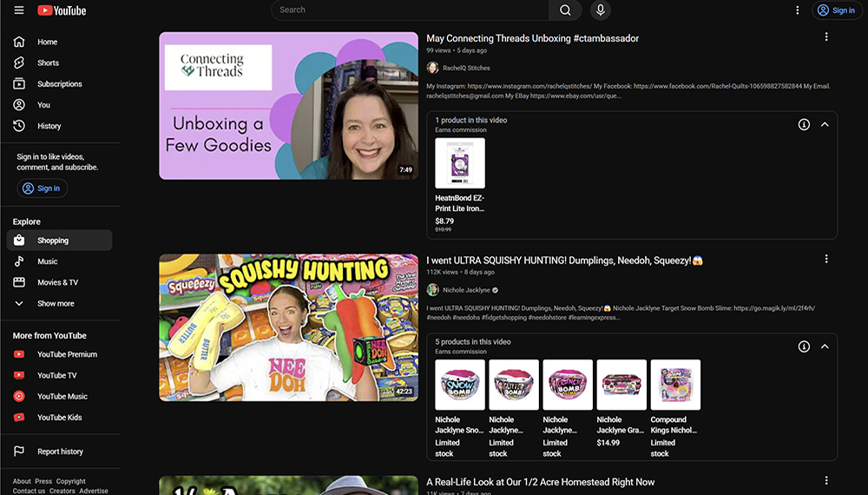This screenshot has height=495, width=868.
Task: Click the sidebar Sign in button
Action: click(42, 188)
